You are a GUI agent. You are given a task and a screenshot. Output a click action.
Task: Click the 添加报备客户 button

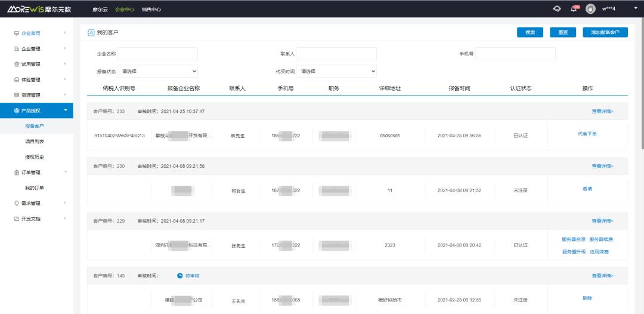point(605,32)
